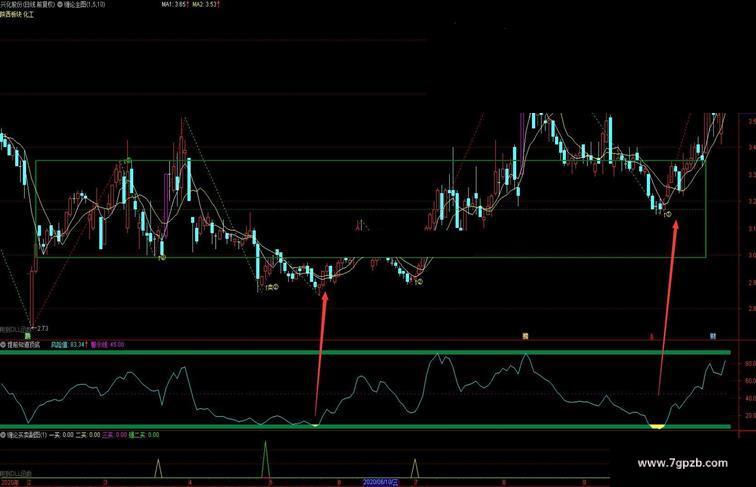Viewport: 756px width, 487px height.
Task: Click the MA1: 3.65 value label
Action: pos(174,4)
